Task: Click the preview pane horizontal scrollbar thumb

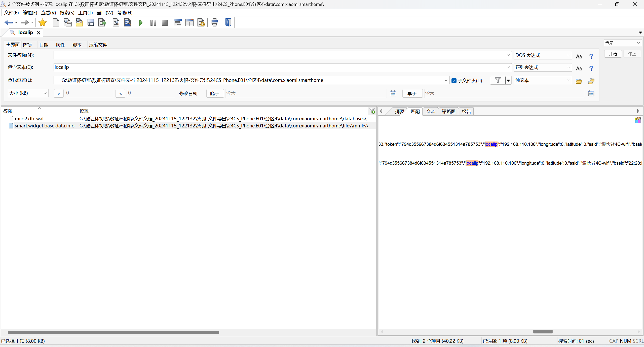Action: click(x=543, y=332)
